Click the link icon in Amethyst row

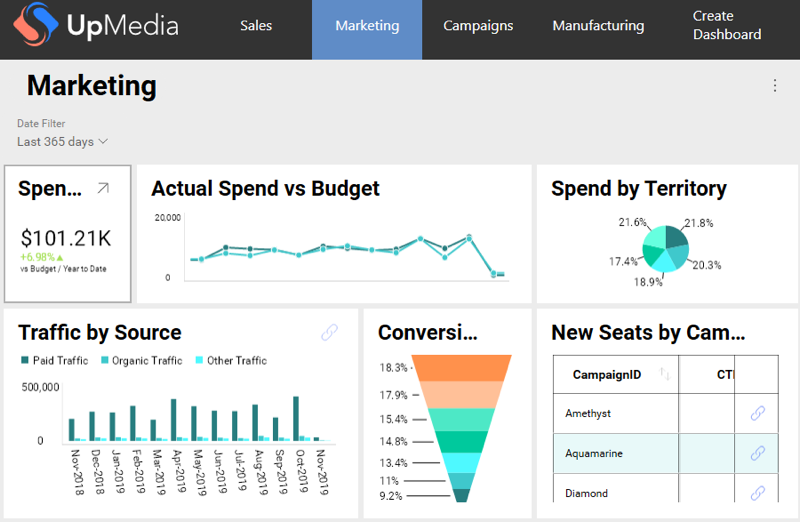coord(757,413)
